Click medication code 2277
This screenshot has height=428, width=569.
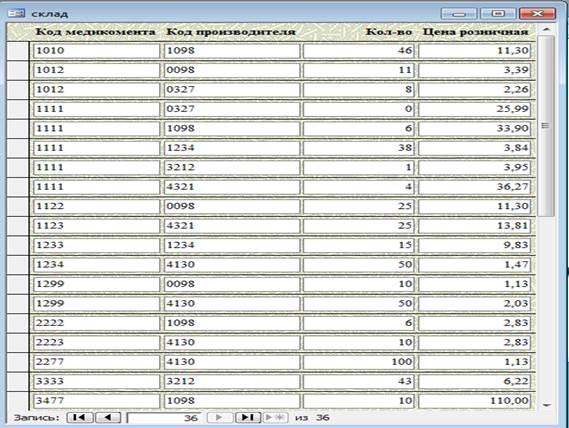point(96,362)
